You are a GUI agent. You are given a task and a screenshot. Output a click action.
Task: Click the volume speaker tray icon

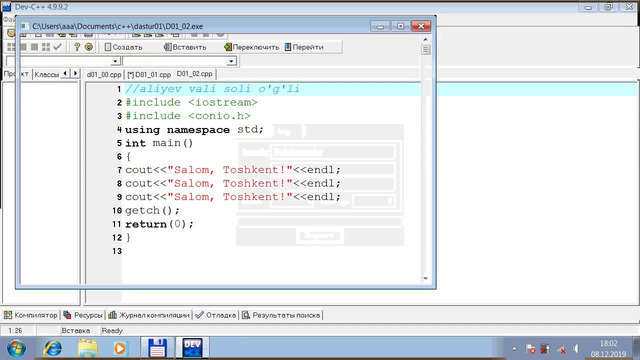coord(576,349)
